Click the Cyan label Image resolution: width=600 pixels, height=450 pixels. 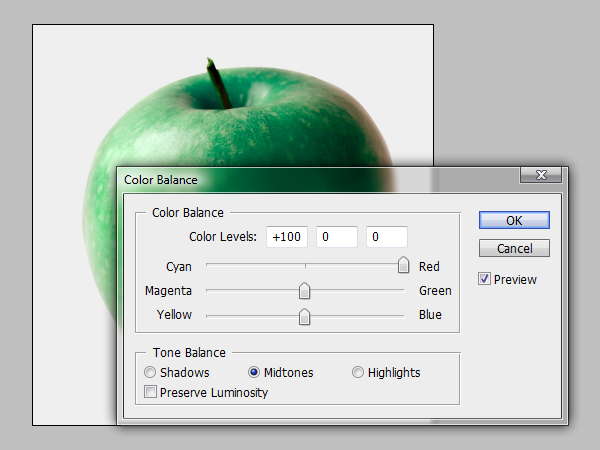point(179,266)
